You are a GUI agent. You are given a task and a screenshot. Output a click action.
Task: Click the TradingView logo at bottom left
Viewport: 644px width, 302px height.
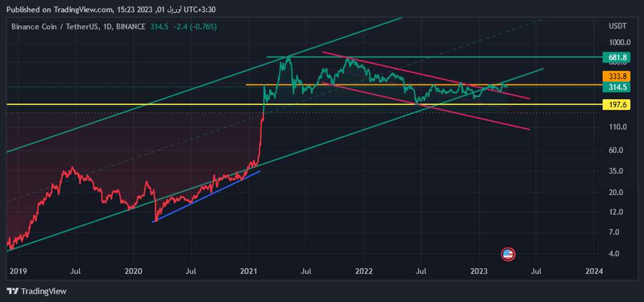tap(36, 291)
